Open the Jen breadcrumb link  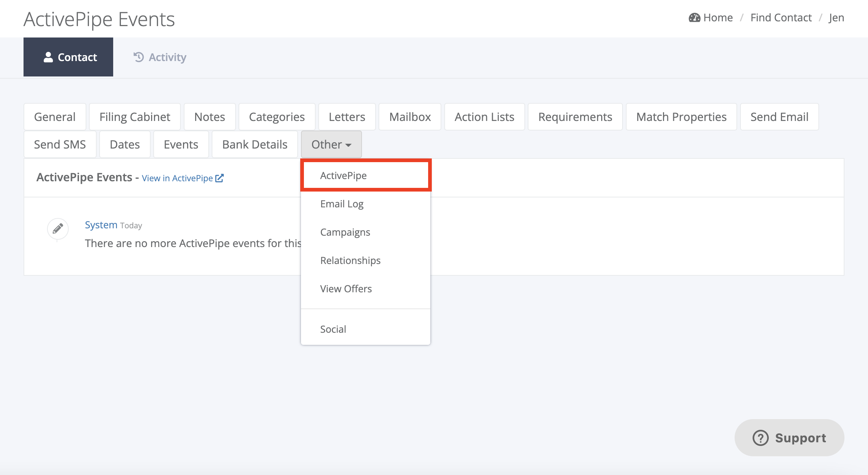tap(837, 17)
